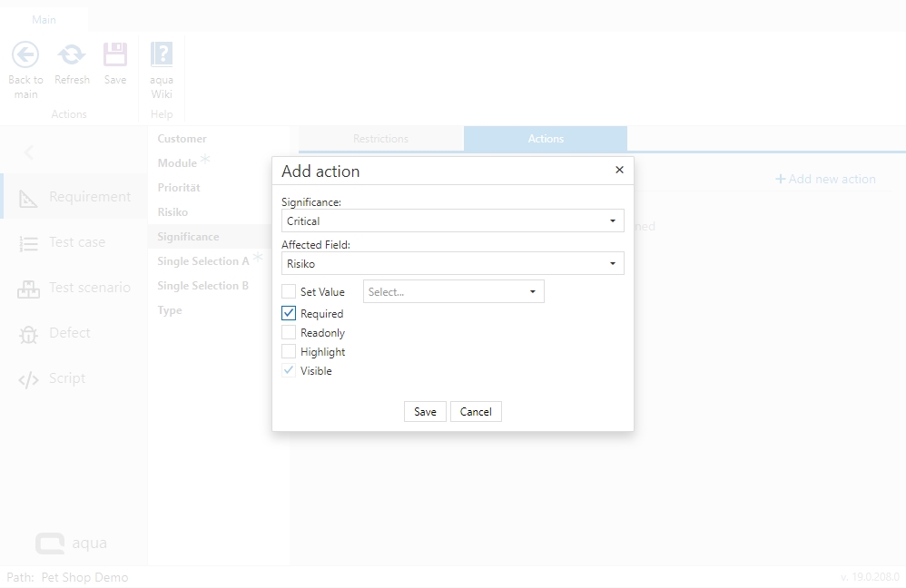Select the Test case list icon
Image resolution: width=906 pixels, height=588 pixels.
(x=29, y=243)
